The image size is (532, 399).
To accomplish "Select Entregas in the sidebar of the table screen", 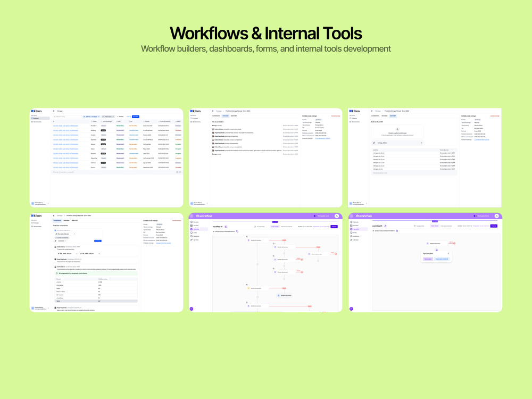I will [40, 119].
